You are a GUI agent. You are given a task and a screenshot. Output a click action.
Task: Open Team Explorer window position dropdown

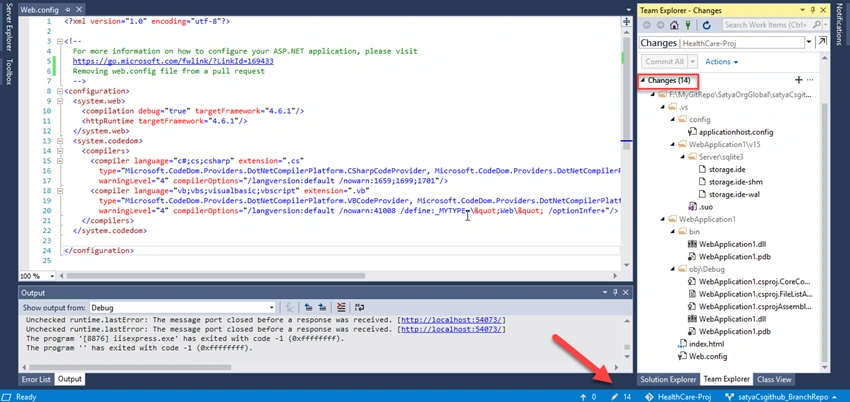click(x=802, y=10)
